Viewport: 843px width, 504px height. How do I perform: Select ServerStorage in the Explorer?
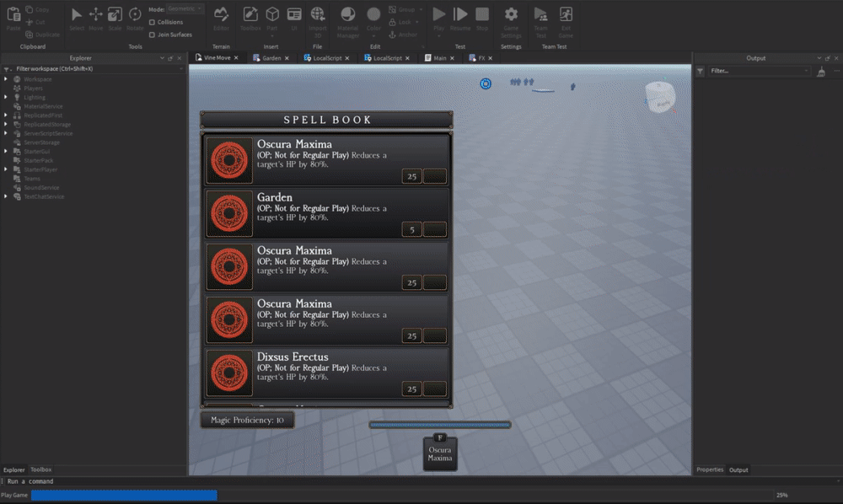[x=41, y=142]
